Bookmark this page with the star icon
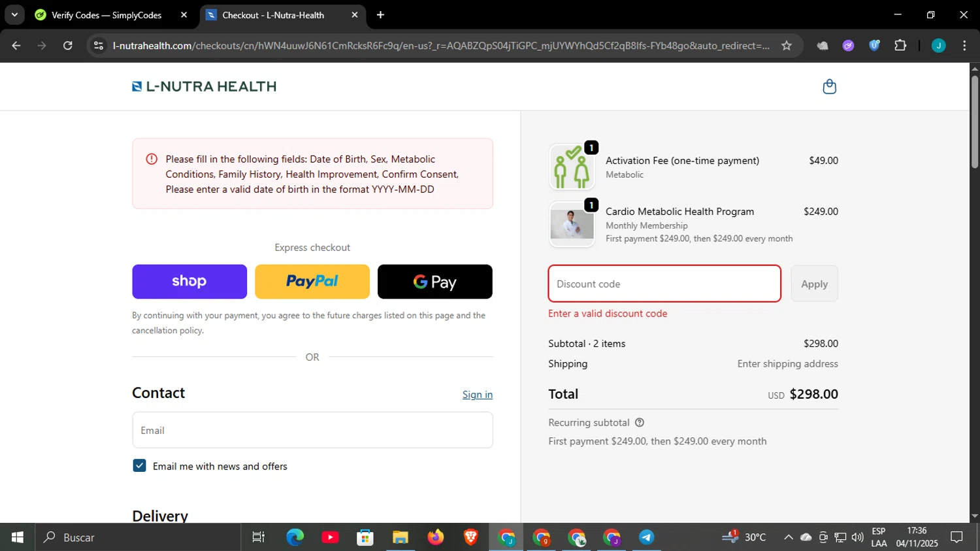980x551 pixels. pyautogui.click(x=787, y=46)
